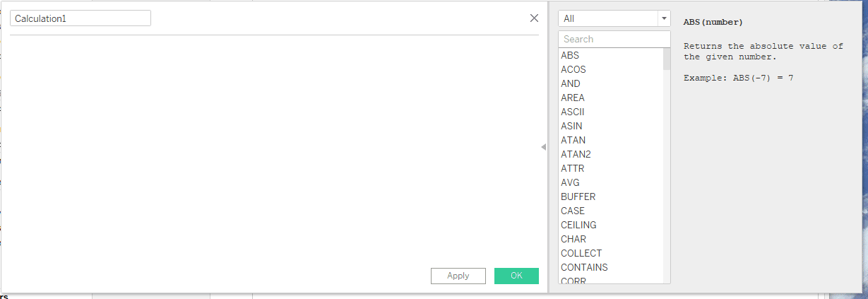Choose AVG from function list

click(570, 182)
